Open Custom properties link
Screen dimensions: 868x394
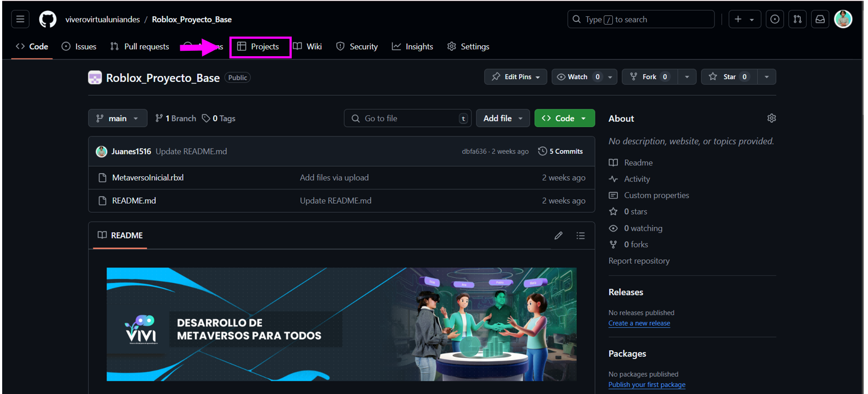649,195
